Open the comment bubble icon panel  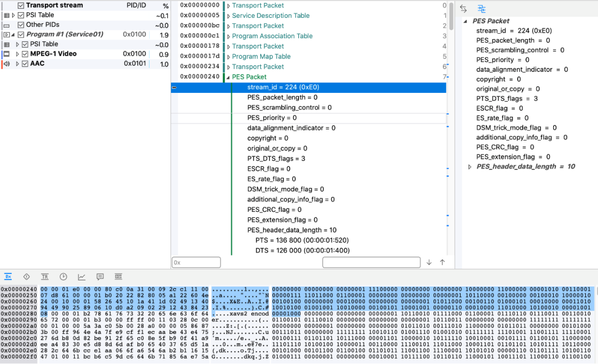pos(100,277)
